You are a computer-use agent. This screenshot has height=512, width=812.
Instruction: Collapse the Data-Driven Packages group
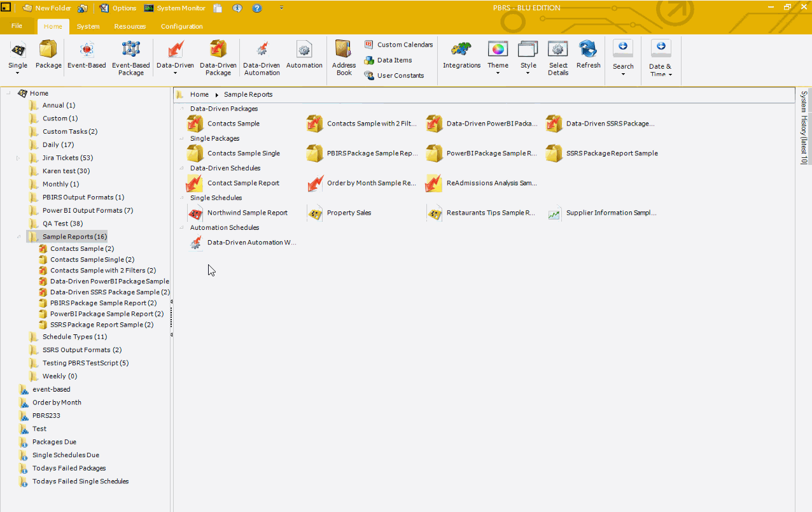183,109
